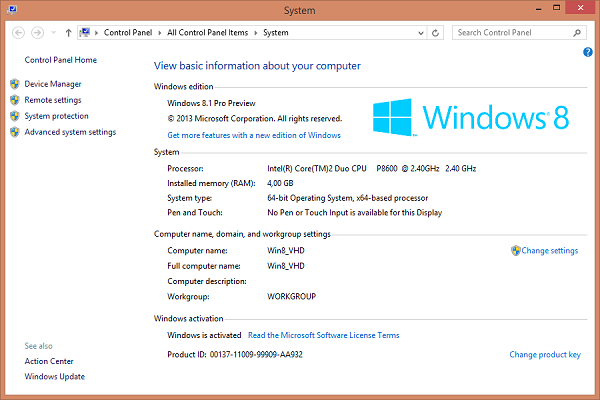The height and width of the screenshot is (400, 600).
Task: Select the WORKGROUP value
Action: coord(292,297)
